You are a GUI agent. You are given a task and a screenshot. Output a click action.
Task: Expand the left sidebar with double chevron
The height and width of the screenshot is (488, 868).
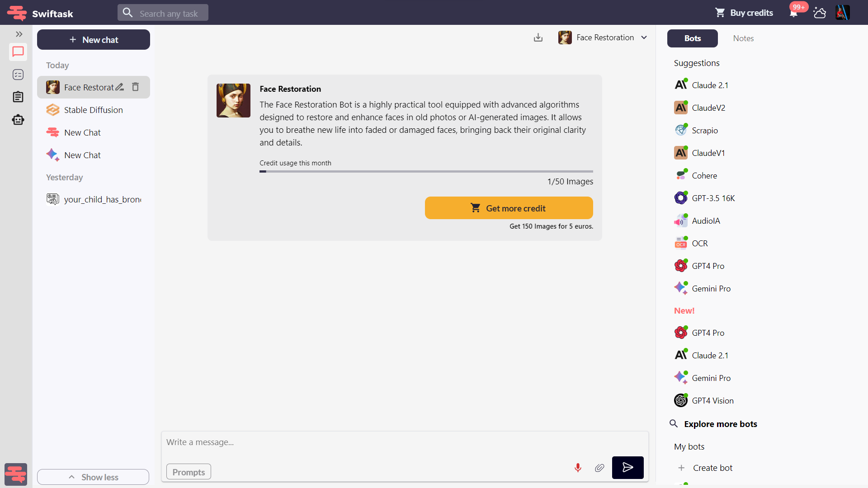pos(19,34)
